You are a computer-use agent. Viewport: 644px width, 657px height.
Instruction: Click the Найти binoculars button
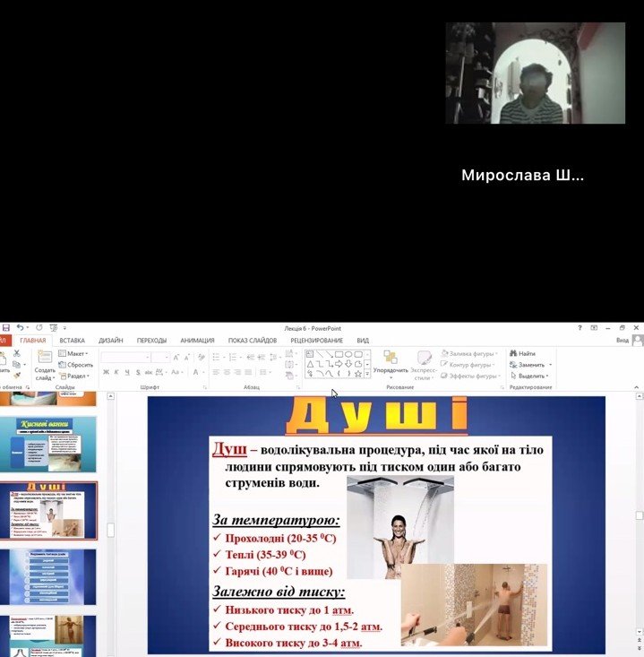pos(523,353)
